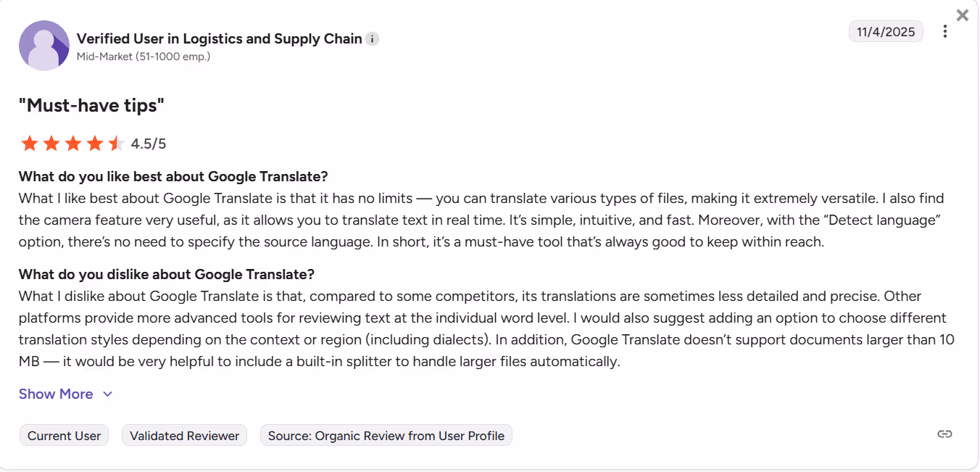This screenshot has width=980, height=472.
Task: Dismiss the review card via the X
Action: (x=963, y=15)
